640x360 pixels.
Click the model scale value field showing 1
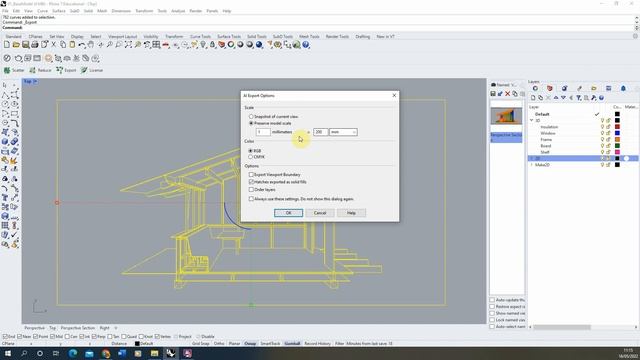(263, 132)
